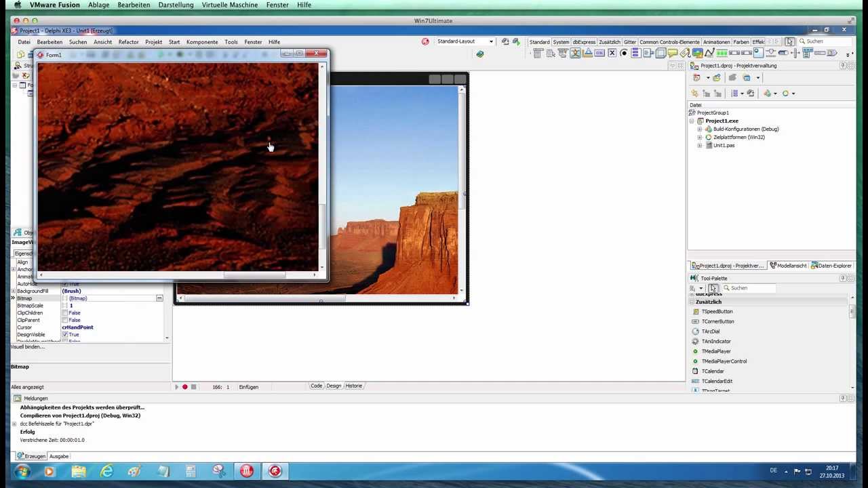Click the green book icon in toolbar

480,54
